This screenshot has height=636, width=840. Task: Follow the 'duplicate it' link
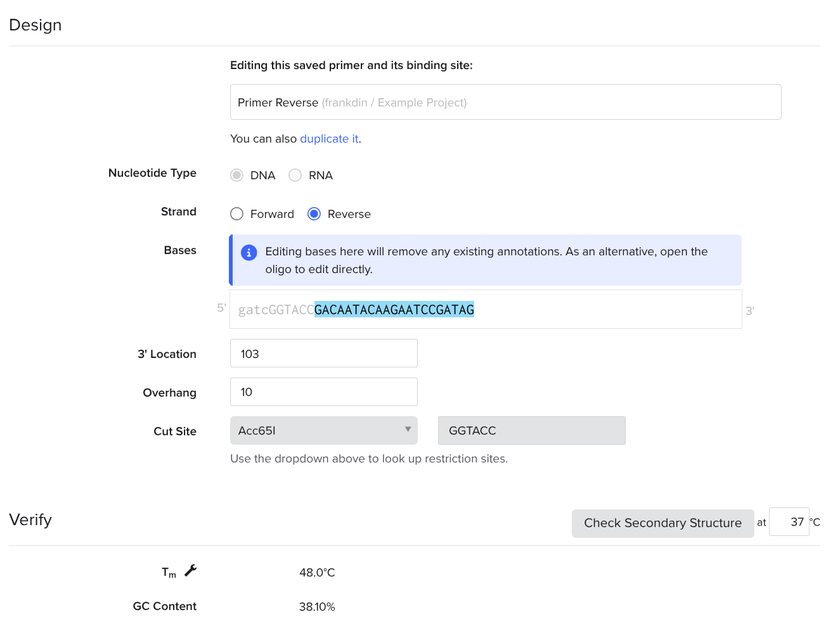coord(329,139)
